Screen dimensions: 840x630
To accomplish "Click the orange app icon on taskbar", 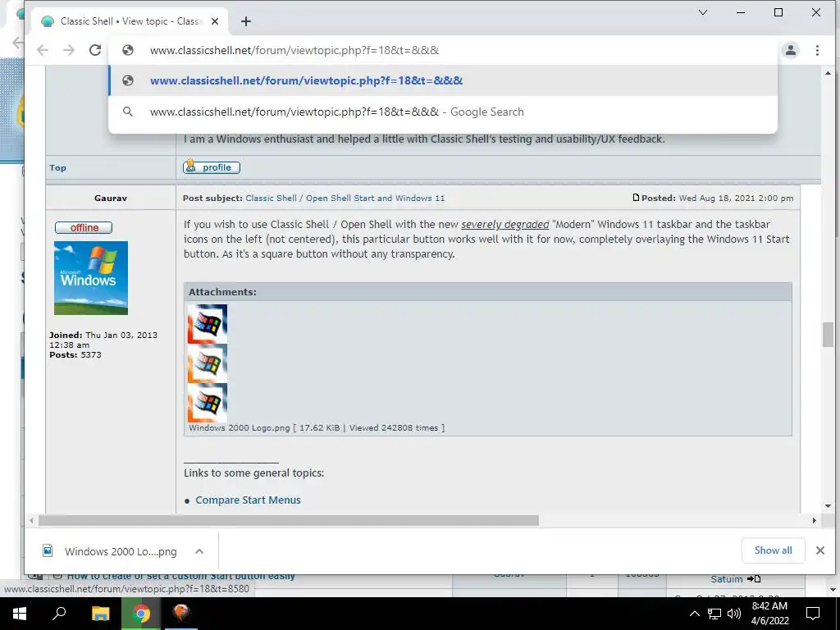I will [181, 614].
